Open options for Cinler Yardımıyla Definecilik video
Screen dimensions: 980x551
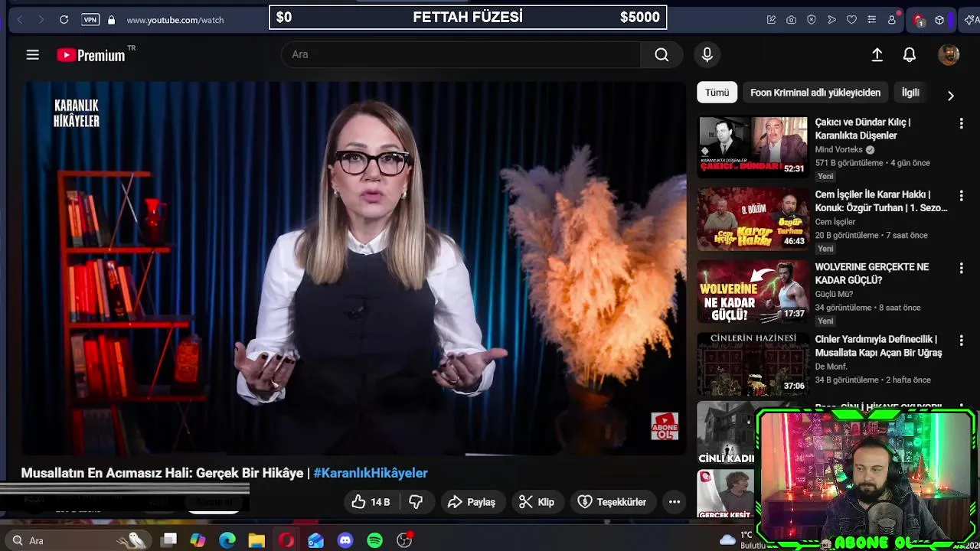coord(962,341)
